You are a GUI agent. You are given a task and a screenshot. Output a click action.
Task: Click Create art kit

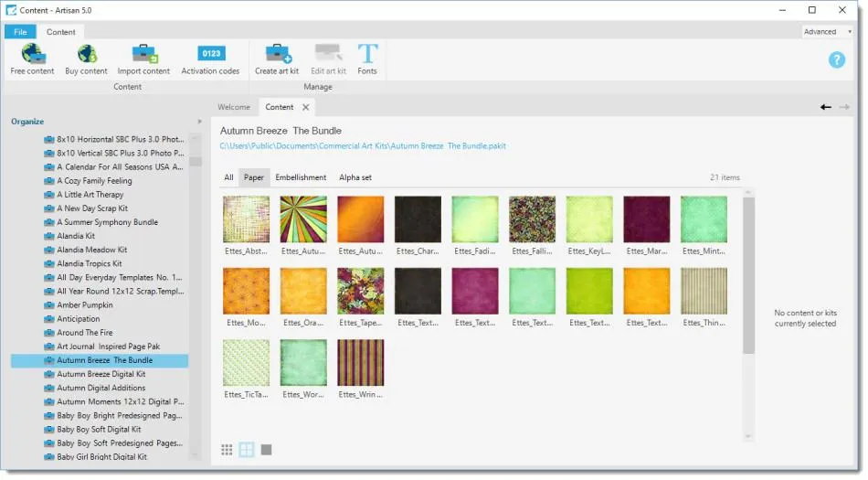click(x=277, y=59)
